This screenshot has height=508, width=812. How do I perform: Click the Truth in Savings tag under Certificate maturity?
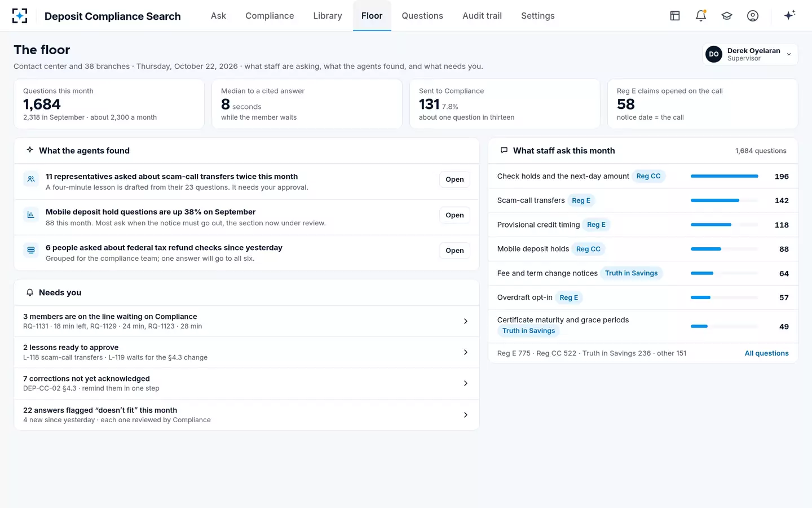coord(528,331)
